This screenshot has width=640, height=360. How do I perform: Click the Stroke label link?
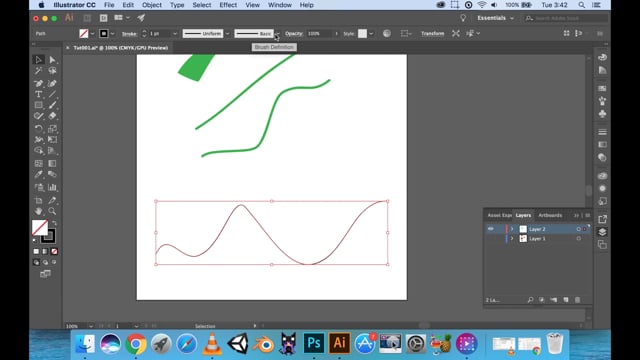click(x=129, y=34)
